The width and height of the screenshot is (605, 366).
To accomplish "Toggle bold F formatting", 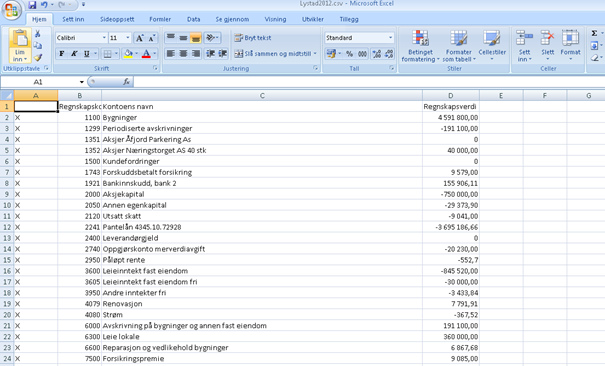I will (62, 54).
